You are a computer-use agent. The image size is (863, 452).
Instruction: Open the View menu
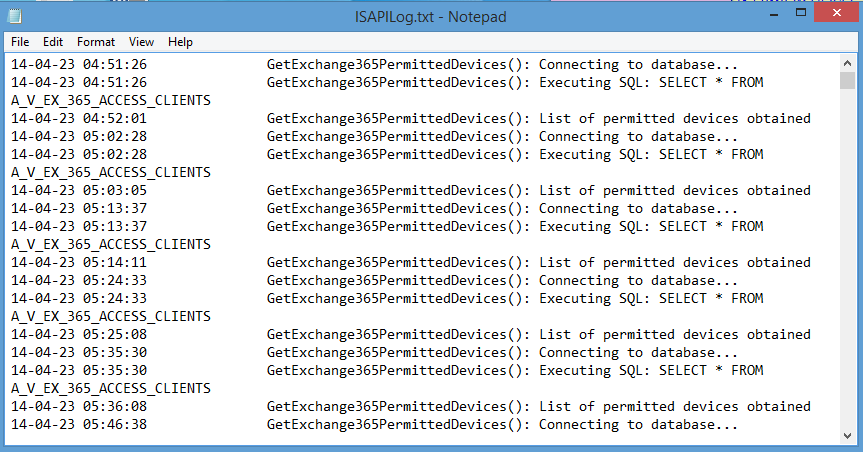(141, 42)
